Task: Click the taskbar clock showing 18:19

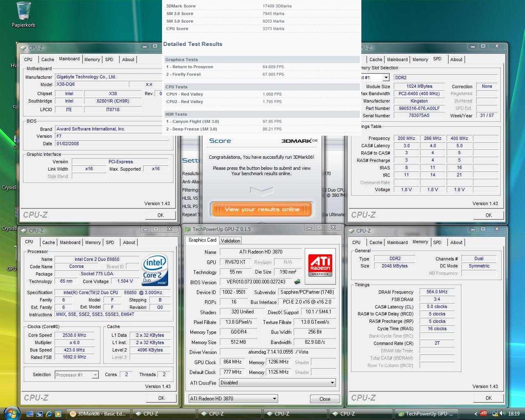Action: [x=514, y=414]
